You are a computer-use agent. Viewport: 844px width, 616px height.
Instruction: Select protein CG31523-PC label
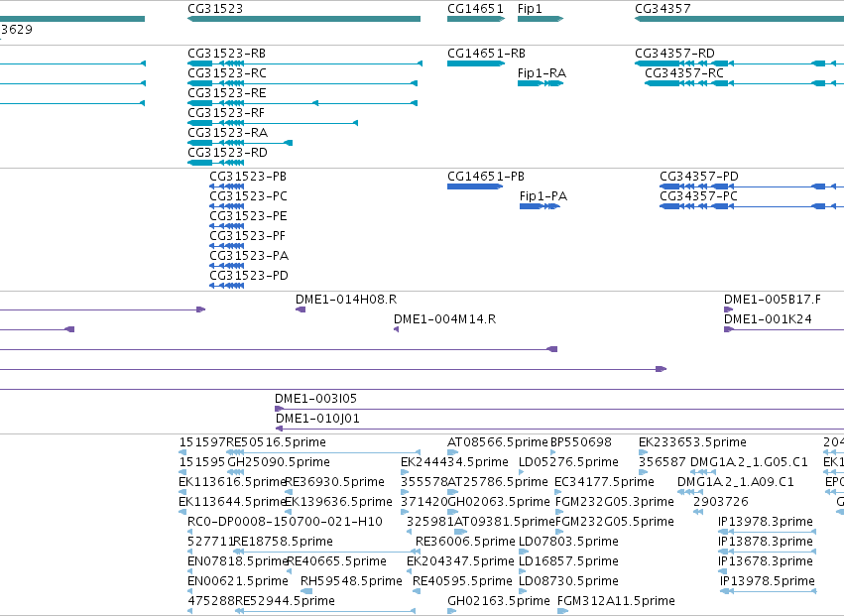click(248, 196)
